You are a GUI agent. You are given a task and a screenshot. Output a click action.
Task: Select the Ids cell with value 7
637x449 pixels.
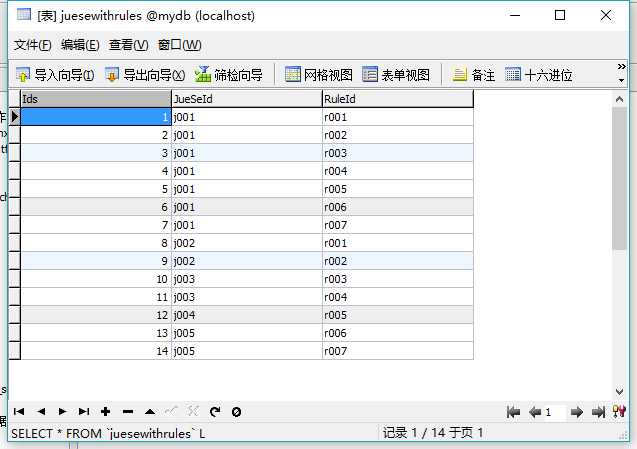tap(96, 225)
